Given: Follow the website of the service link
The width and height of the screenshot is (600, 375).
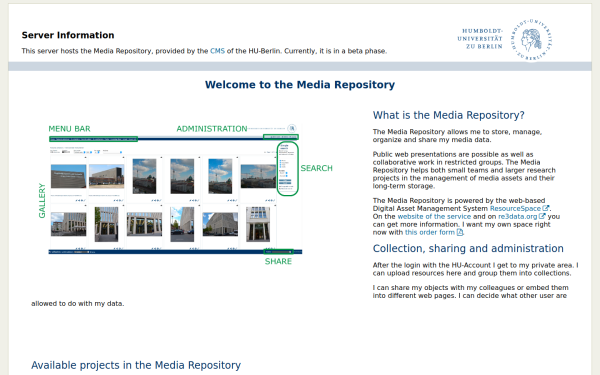Looking at the screenshot, I should click(434, 217).
